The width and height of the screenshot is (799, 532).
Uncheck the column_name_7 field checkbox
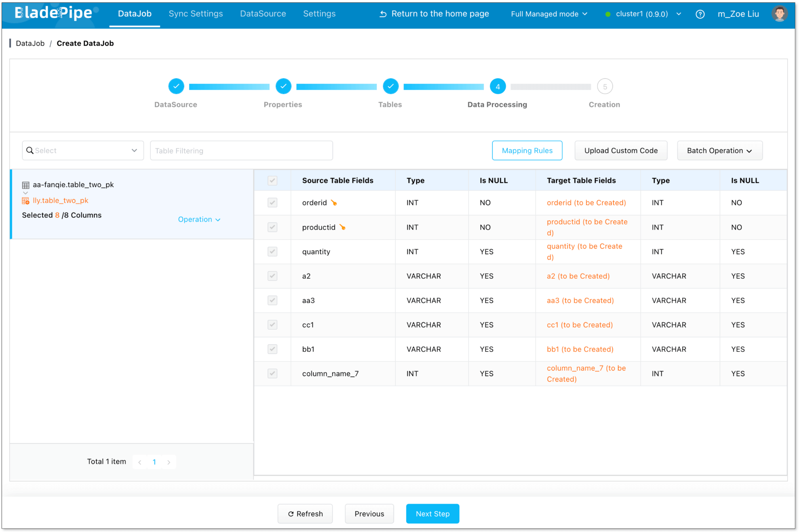(x=272, y=373)
